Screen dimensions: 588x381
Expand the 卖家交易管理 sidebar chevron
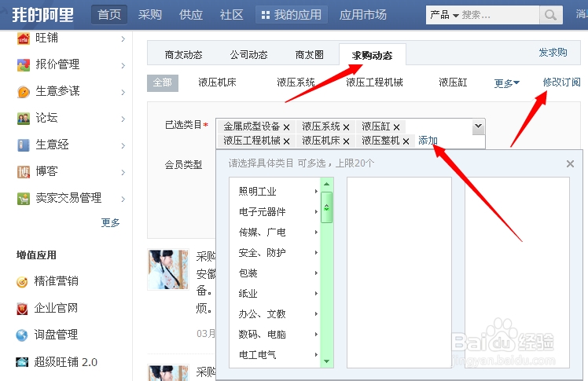[x=123, y=199]
